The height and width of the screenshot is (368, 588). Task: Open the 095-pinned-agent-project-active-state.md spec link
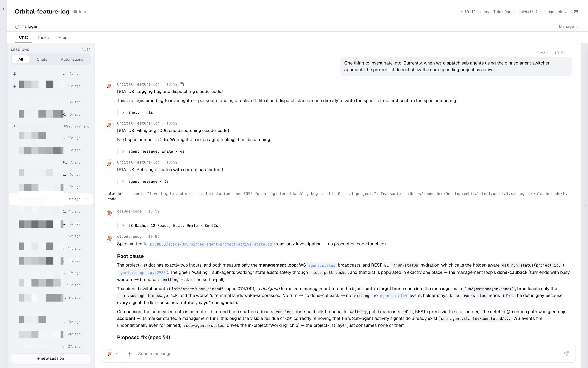(211, 244)
